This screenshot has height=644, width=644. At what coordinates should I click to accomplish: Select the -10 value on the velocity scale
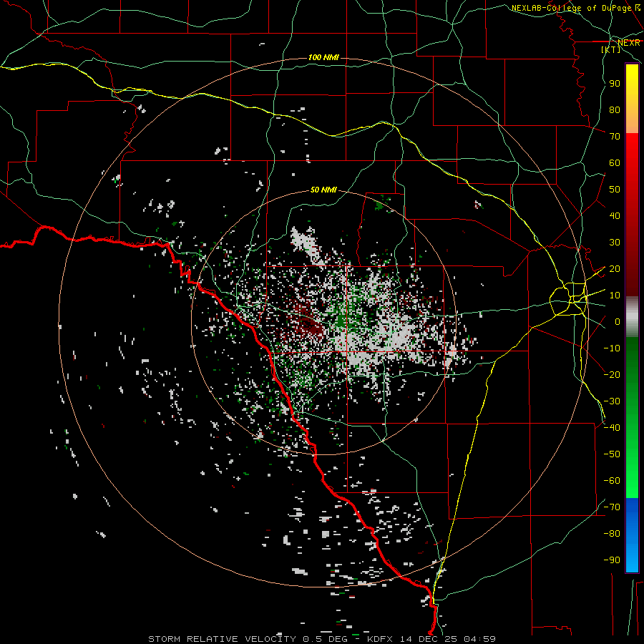pos(612,348)
